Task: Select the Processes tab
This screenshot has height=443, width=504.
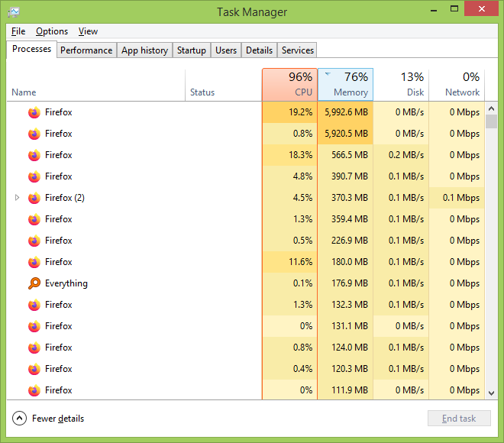Action: click(x=31, y=49)
